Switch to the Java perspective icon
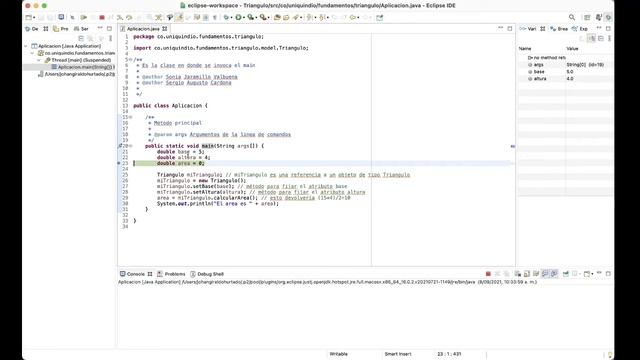 [598, 18]
